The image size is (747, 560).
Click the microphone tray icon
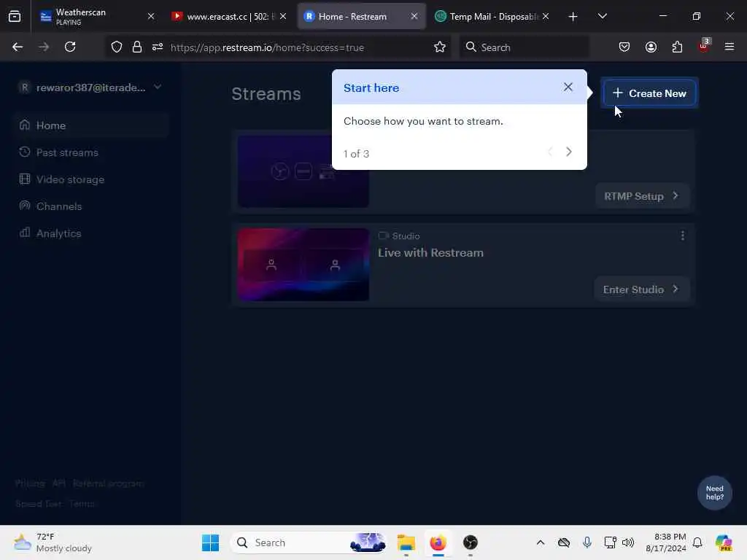tap(587, 542)
